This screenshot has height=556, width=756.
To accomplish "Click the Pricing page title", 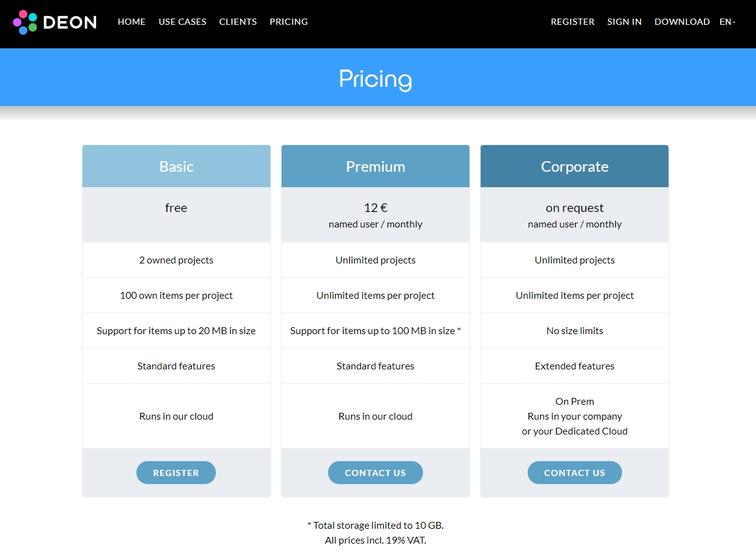I will [x=375, y=79].
